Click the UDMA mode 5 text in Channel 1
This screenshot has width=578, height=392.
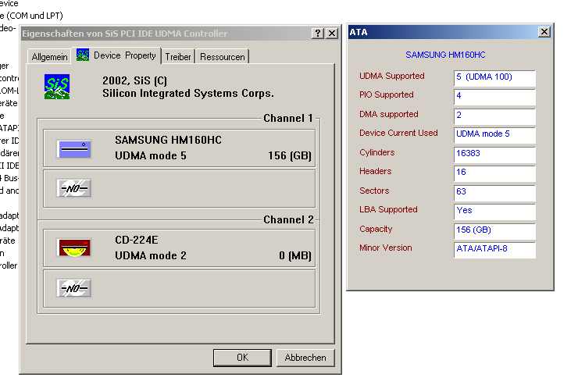coord(151,156)
